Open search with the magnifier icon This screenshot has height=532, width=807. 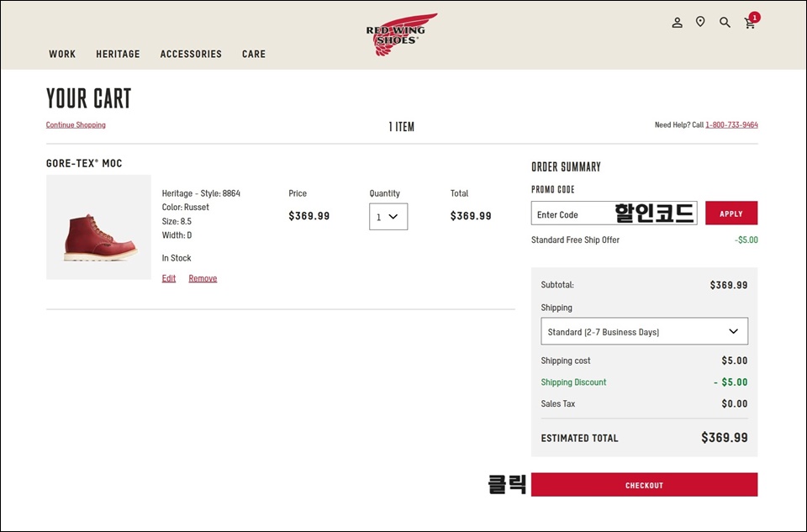725,22
